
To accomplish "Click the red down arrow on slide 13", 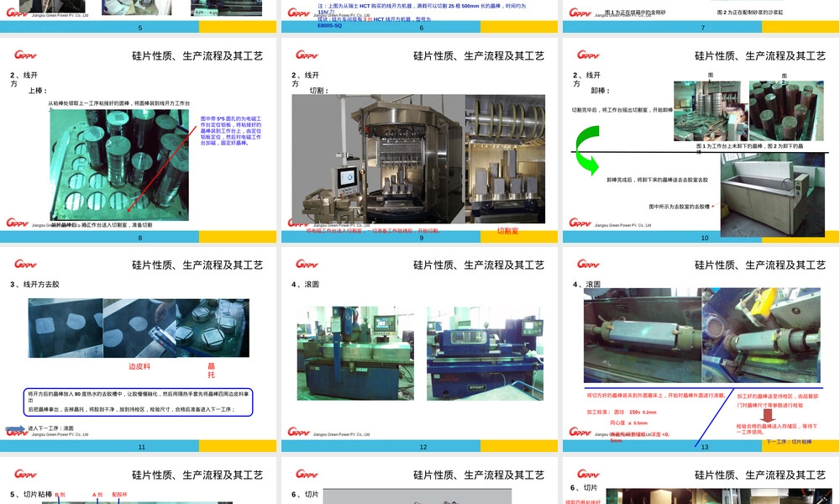I will coord(768,416).
